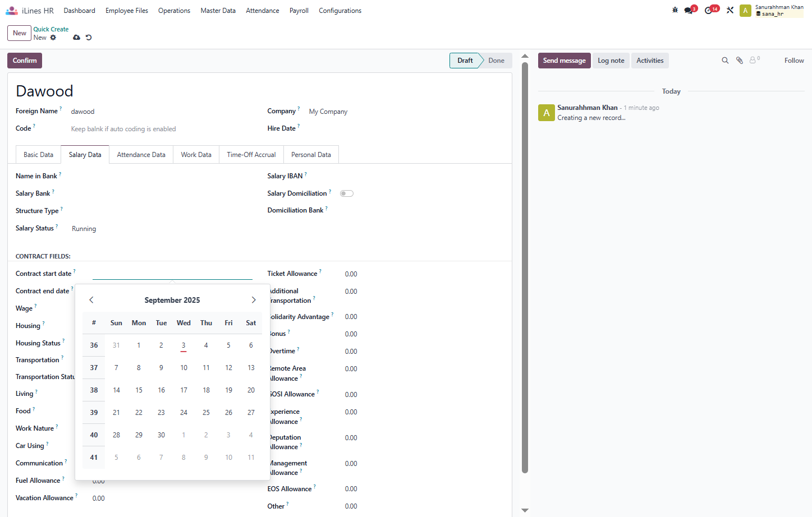Screen dimensions: 812x517
Task: Click the September 2025 calendar header
Action: 172,300
